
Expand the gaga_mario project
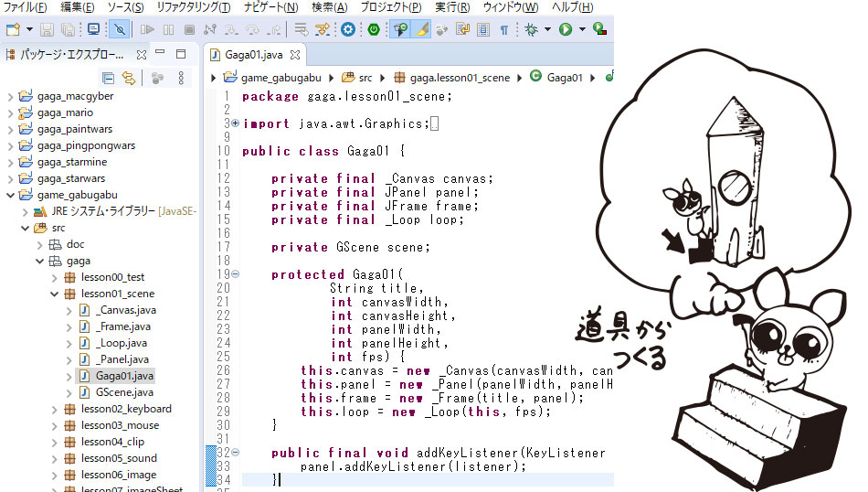coord(11,112)
